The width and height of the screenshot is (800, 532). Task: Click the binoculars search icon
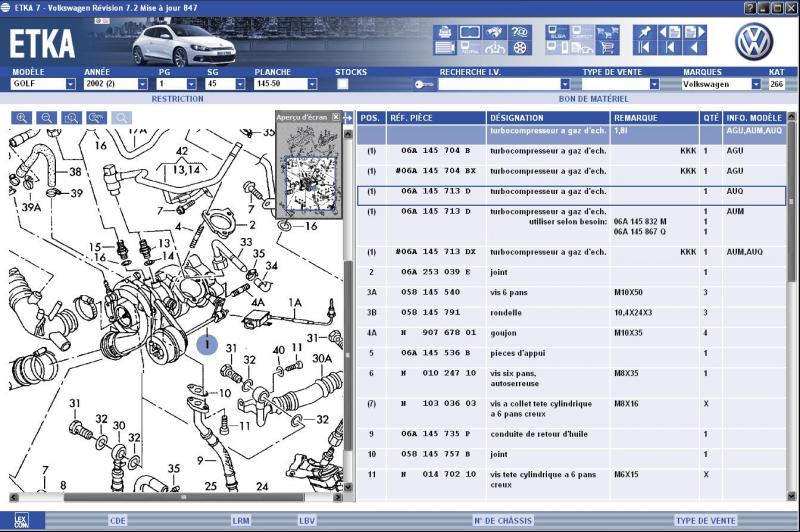click(x=494, y=32)
